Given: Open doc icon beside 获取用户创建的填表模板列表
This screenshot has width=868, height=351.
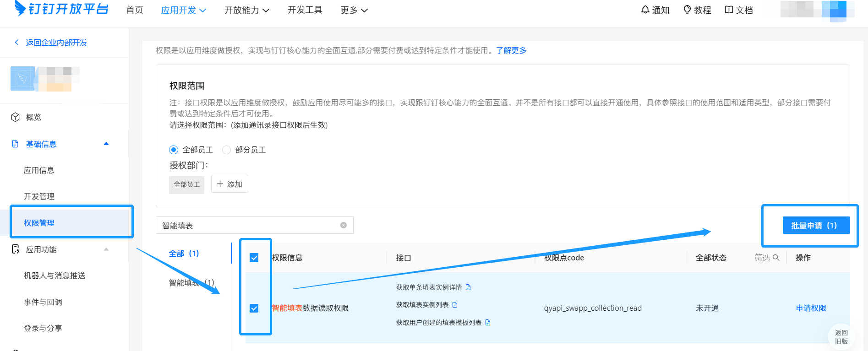Looking at the screenshot, I should coord(488,323).
